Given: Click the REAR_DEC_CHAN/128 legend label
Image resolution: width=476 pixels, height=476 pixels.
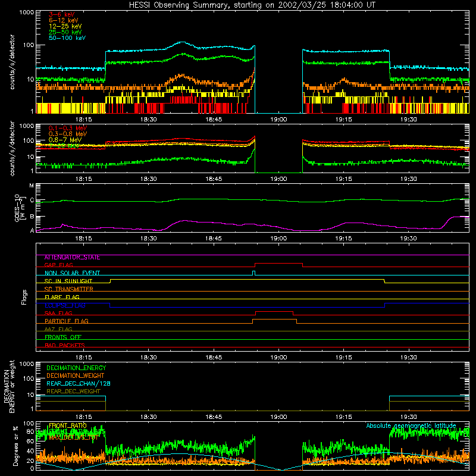Looking at the screenshot, I should point(79,384).
